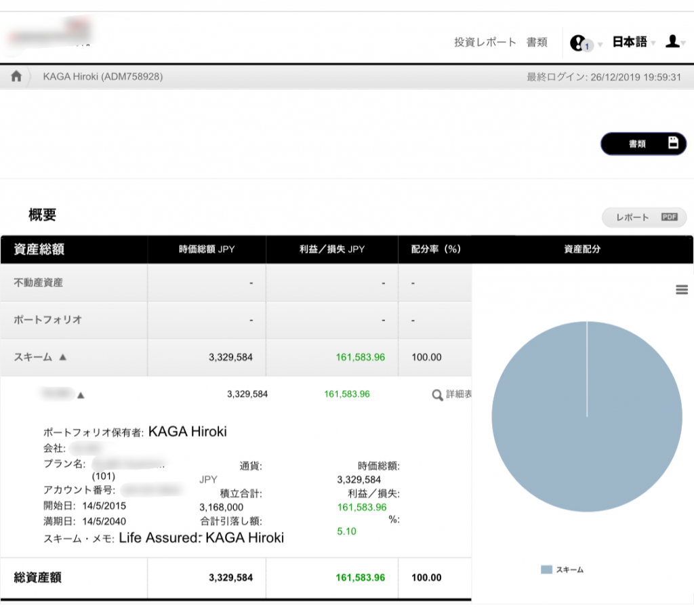Select the 不動産資産 row
The image size is (694, 616).
[39, 283]
